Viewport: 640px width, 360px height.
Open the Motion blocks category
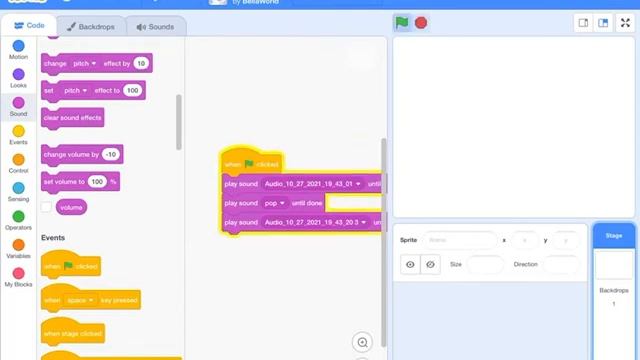pos(18,50)
